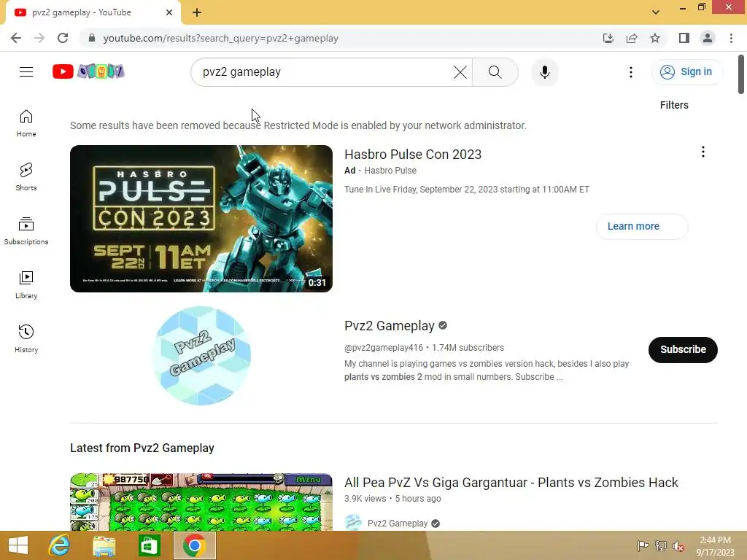Viewport: 747px width, 560px height.
Task: Open Shorts in the sidebar
Action: click(26, 177)
